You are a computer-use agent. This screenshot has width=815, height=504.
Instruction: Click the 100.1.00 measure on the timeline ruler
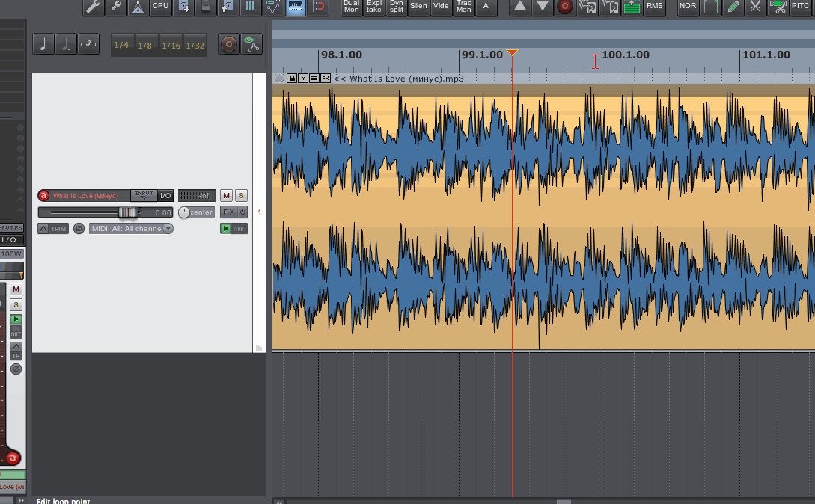[x=626, y=55]
